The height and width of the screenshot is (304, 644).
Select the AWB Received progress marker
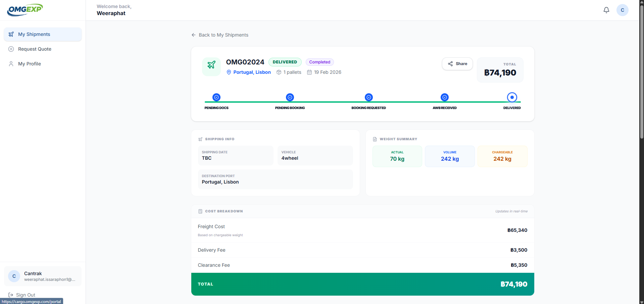coord(444,97)
